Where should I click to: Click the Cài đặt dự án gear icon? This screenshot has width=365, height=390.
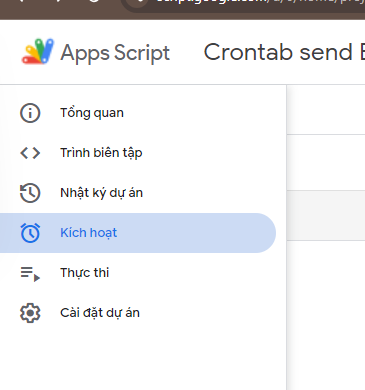pos(30,313)
